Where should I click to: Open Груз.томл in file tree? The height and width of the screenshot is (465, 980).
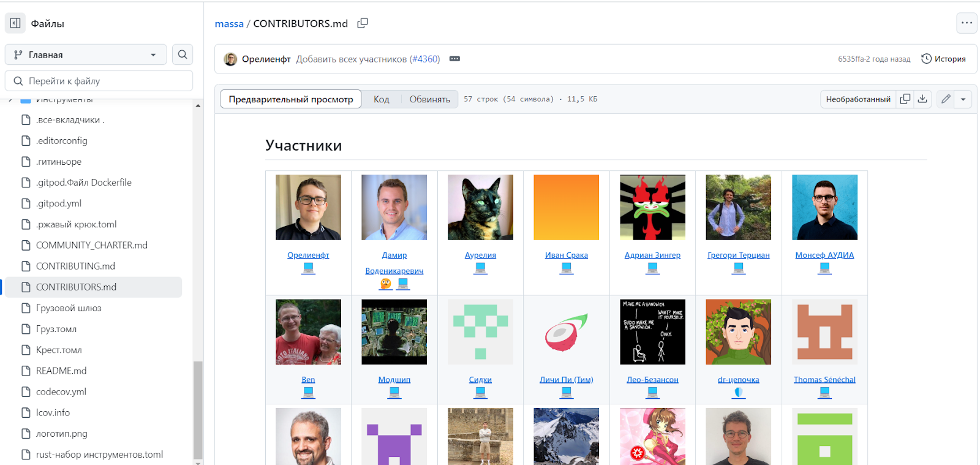56,329
